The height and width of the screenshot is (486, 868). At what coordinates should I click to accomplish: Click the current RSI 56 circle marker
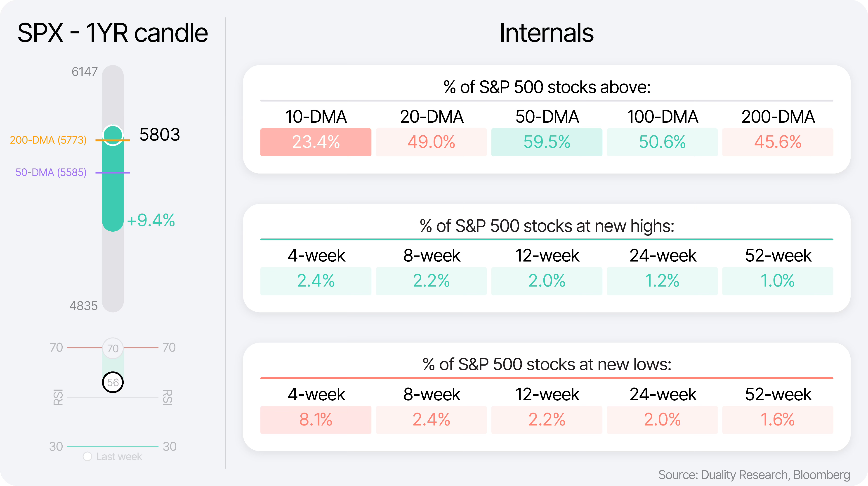tap(113, 382)
